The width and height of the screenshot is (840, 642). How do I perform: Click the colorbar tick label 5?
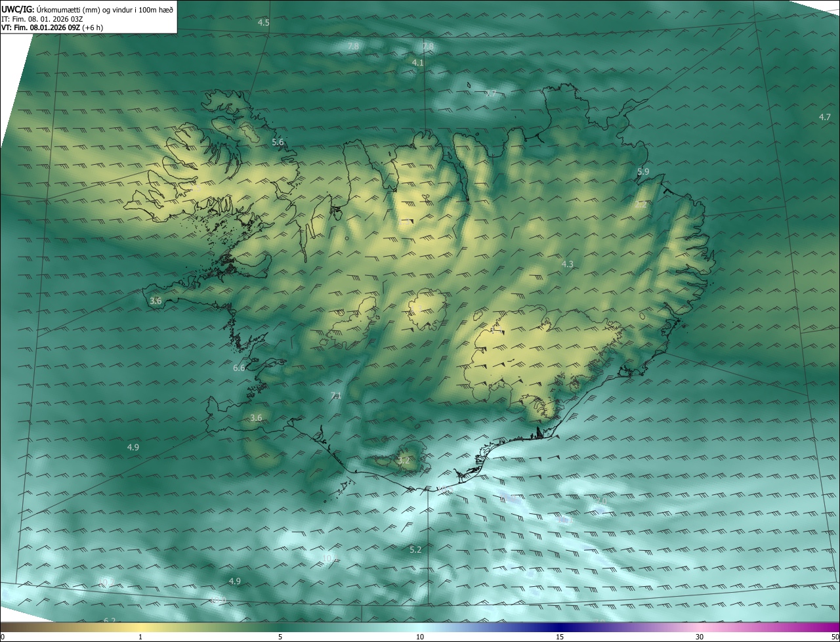(x=280, y=637)
